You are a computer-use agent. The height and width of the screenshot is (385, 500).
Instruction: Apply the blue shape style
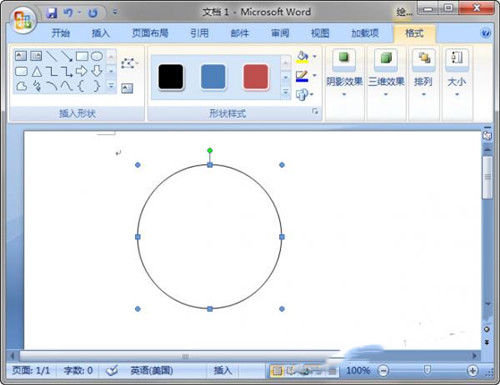click(x=213, y=77)
